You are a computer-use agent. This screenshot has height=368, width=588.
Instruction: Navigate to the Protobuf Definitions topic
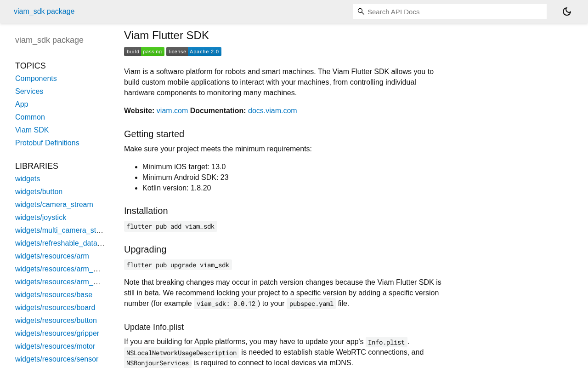[47, 143]
